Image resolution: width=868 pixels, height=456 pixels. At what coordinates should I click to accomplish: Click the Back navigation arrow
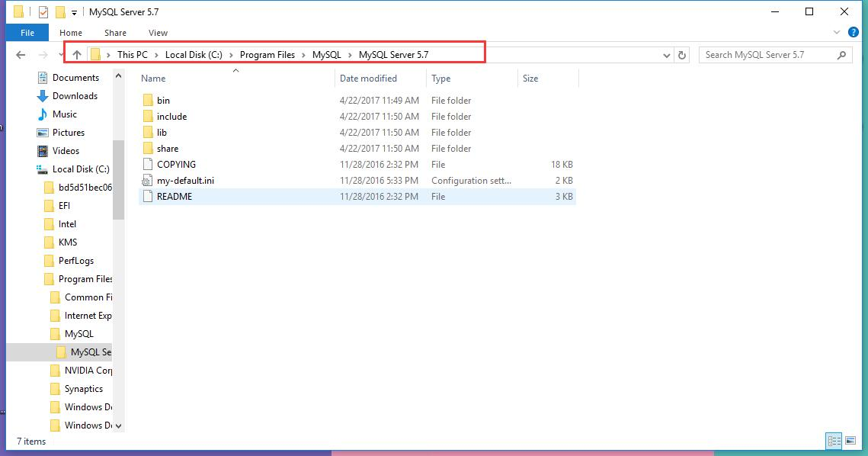click(21, 55)
